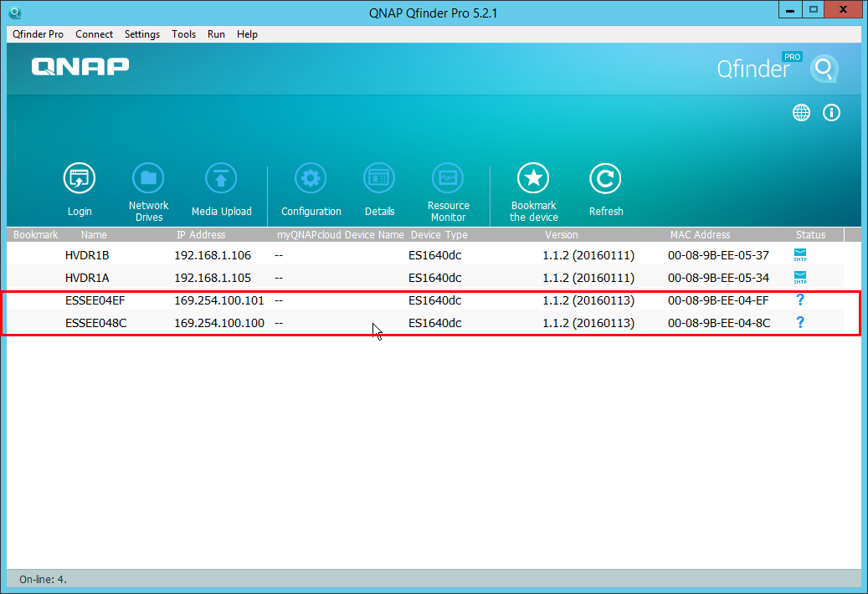Click the Media Upload icon
868x594 pixels.
point(221,179)
